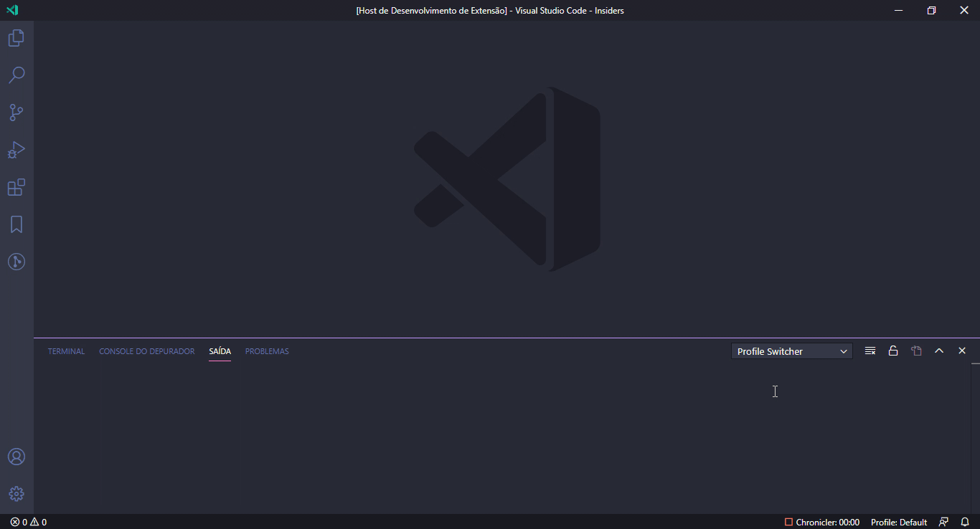
Task: Open the Extensions view
Action: tap(16, 187)
